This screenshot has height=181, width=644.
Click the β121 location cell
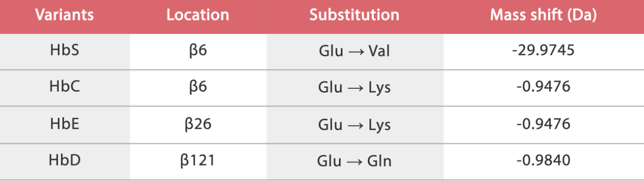click(198, 161)
